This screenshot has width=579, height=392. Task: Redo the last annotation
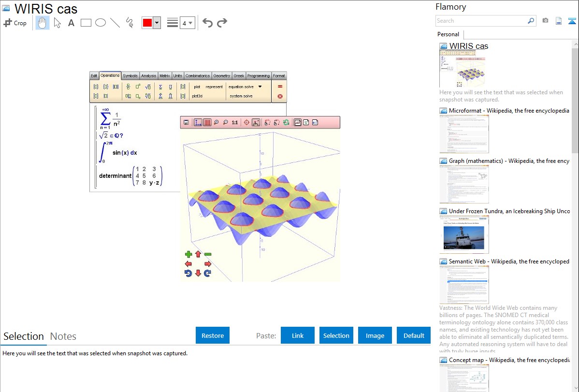tap(222, 23)
